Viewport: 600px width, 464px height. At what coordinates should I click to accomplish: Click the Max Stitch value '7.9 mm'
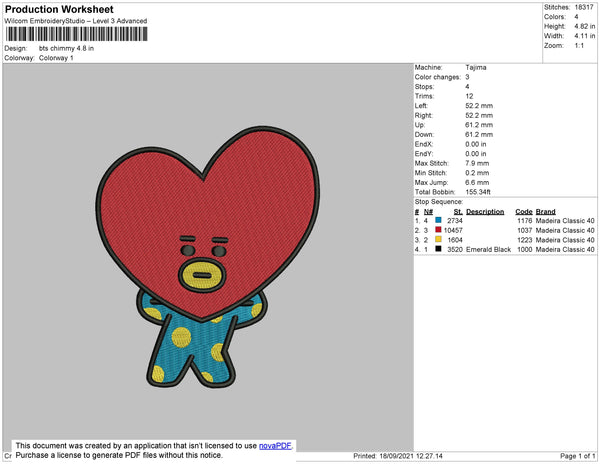coord(477,163)
